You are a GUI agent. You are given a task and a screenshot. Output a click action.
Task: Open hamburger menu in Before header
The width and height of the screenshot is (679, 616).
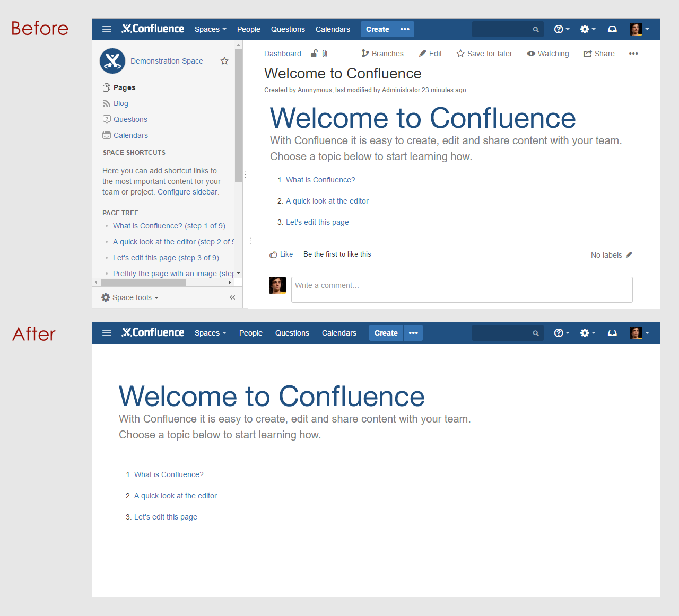click(x=107, y=29)
